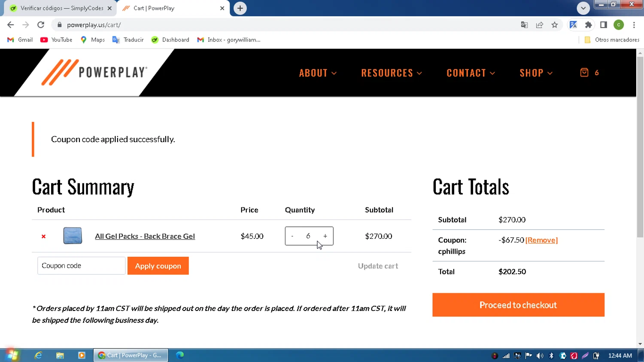Click the page vertical scrollbar
The height and width of the screenshot is (362, 644).
coord(640,147)
